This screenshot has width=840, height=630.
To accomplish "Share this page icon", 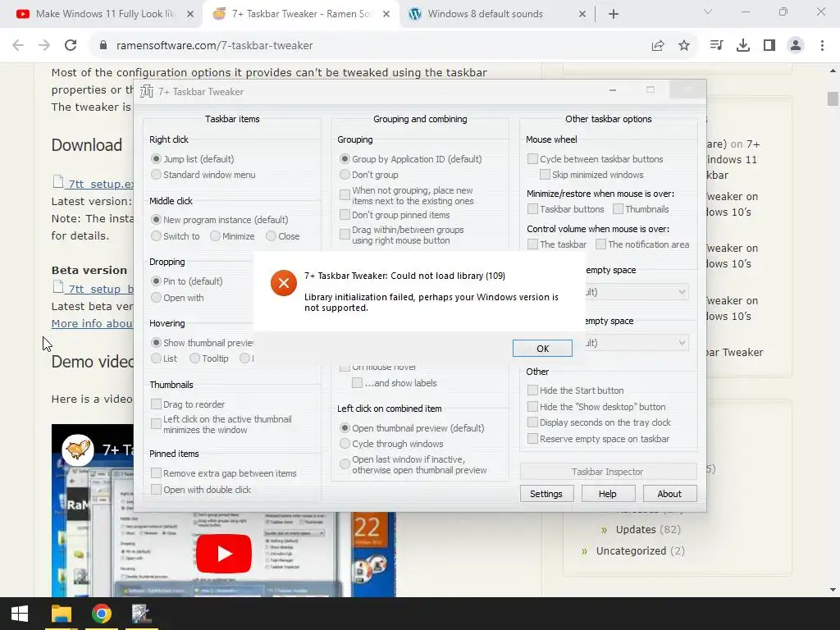I will pyautogui.click(x=658, y=46).
